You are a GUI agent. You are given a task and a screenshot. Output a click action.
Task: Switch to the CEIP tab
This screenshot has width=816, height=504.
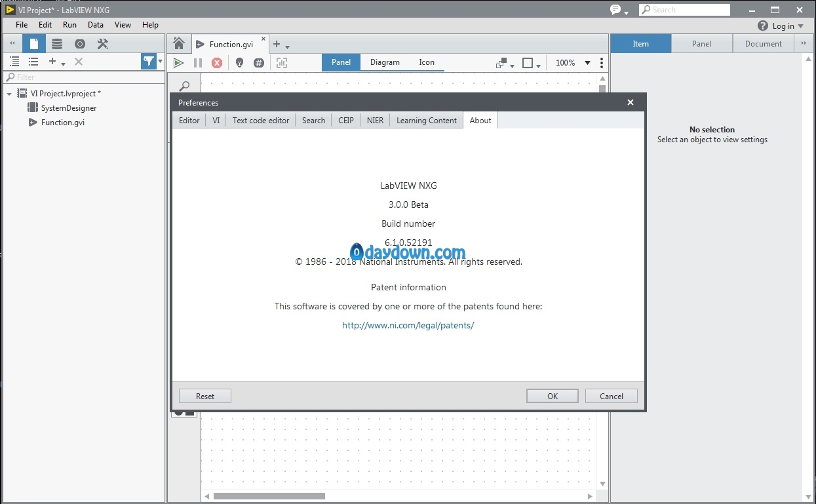tap(345, 121)
